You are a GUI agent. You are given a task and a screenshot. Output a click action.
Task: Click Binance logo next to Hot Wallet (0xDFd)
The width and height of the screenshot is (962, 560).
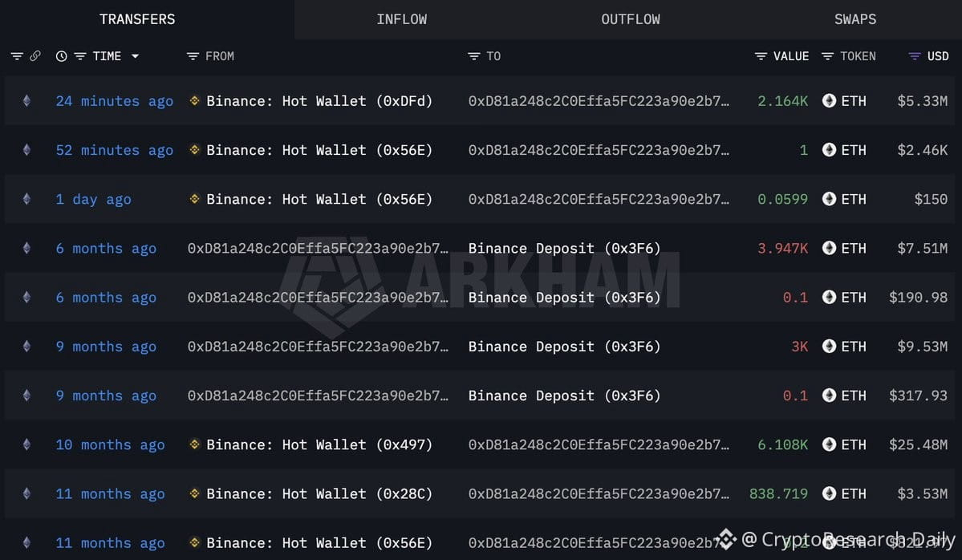click(x=194, y=100)
